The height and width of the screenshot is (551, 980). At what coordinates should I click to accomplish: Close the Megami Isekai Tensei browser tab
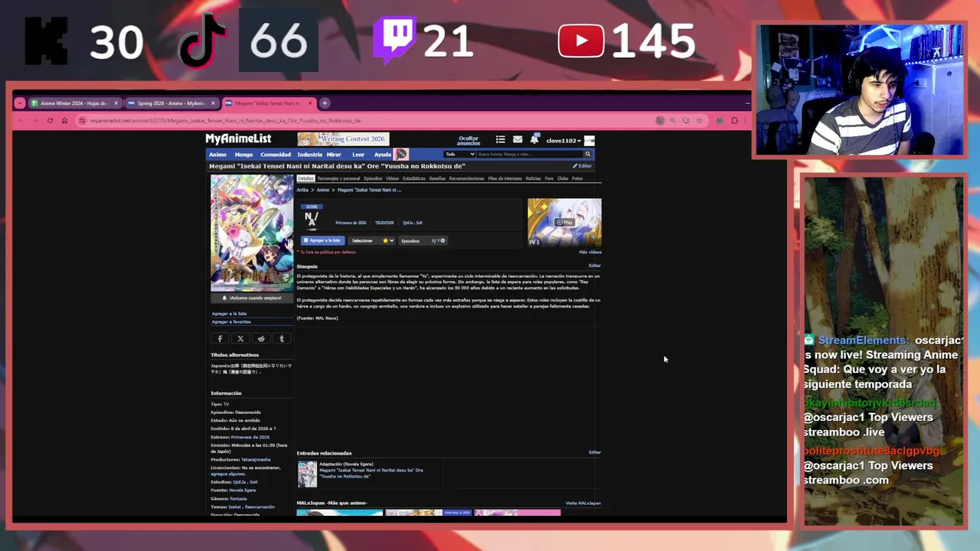point(310,103)
